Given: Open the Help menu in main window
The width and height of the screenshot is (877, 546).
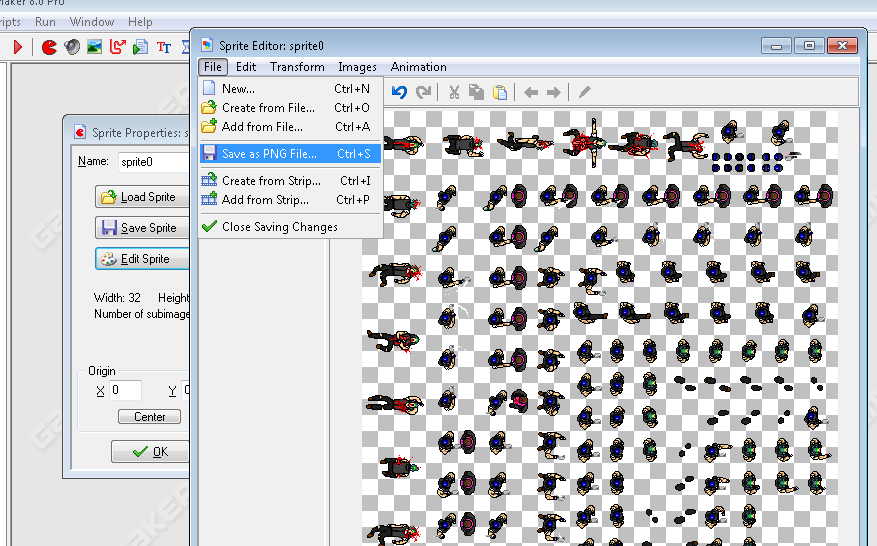Looking at the screenshot, I should [x=140, y=22].
